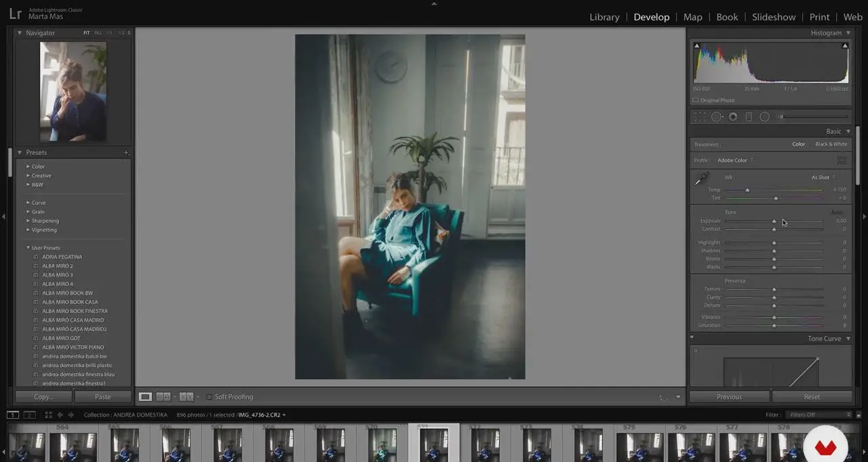Click the Exposure slider handle
Viewport: 868px width, 462px height.
tap(774, 221)
